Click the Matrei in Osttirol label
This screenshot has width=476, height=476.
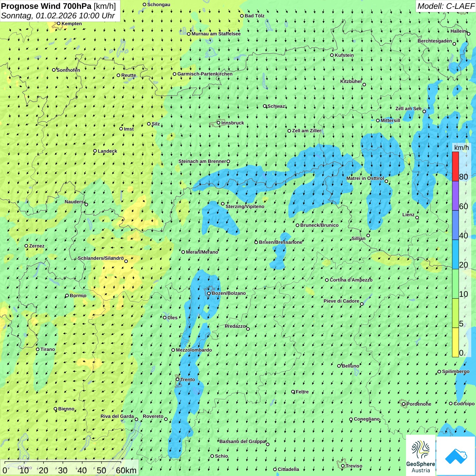[365, 178]
